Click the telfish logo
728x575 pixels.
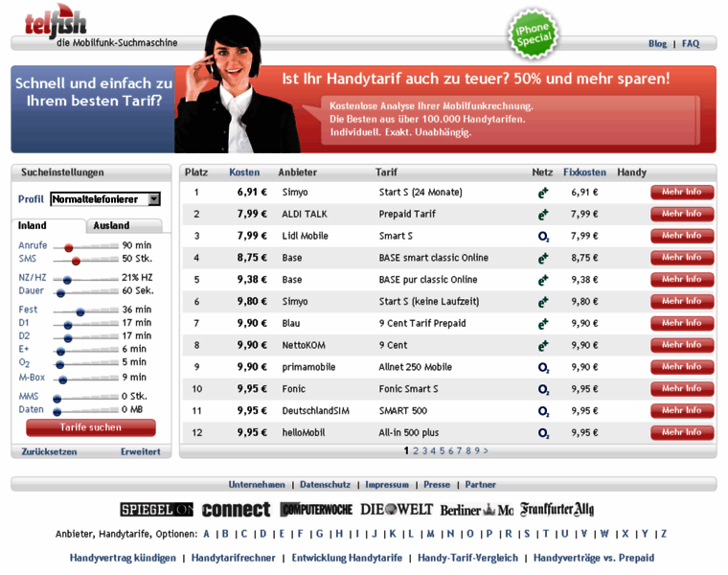[x=56, y=22]
